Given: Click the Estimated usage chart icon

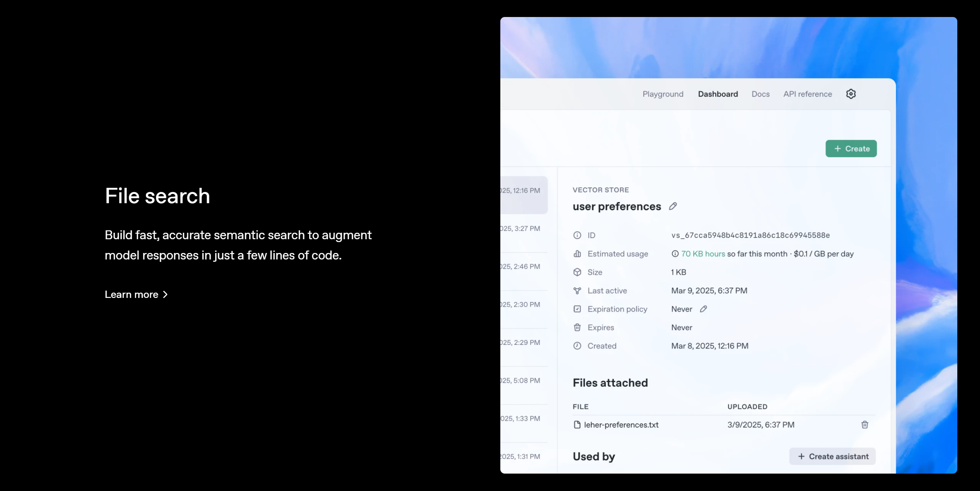Looking at the screenshot, I should (577, 254).
